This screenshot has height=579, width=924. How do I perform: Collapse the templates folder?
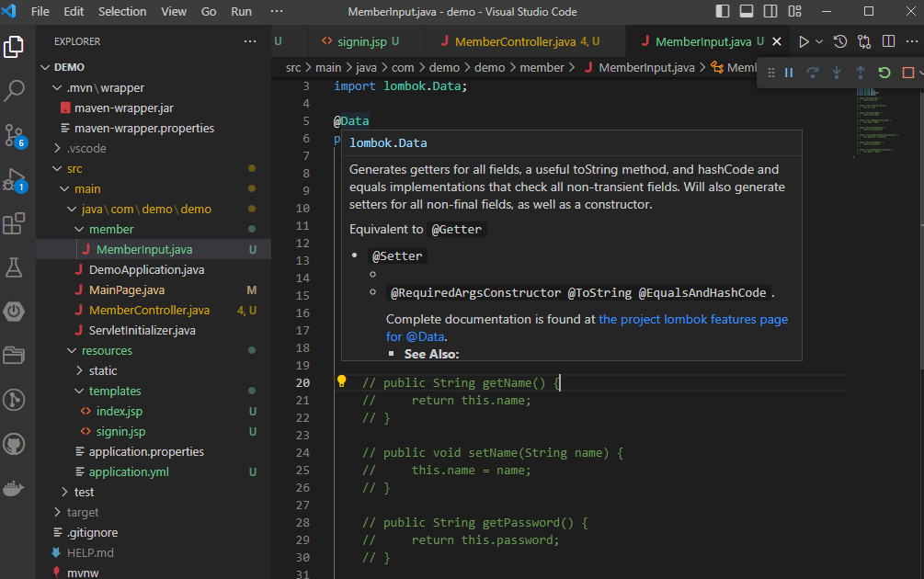pos(79,392)
